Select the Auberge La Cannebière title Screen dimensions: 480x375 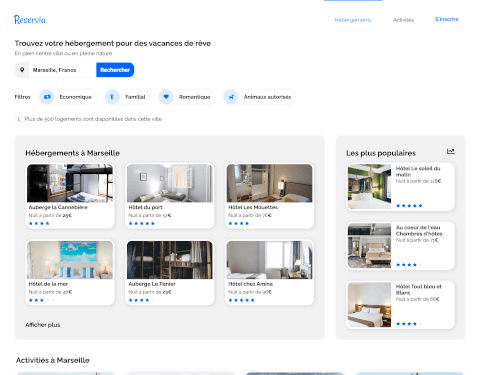click(x=58, y=207)
